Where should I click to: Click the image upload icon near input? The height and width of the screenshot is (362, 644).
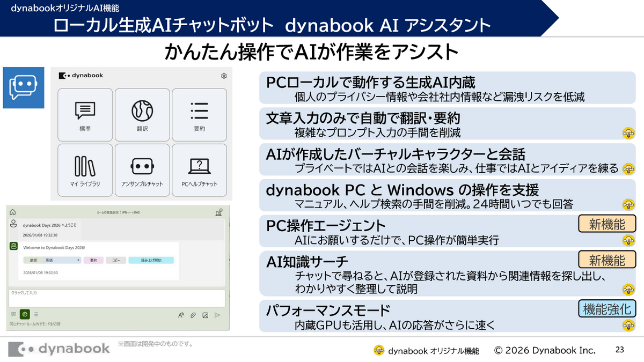tap(205, 314)
